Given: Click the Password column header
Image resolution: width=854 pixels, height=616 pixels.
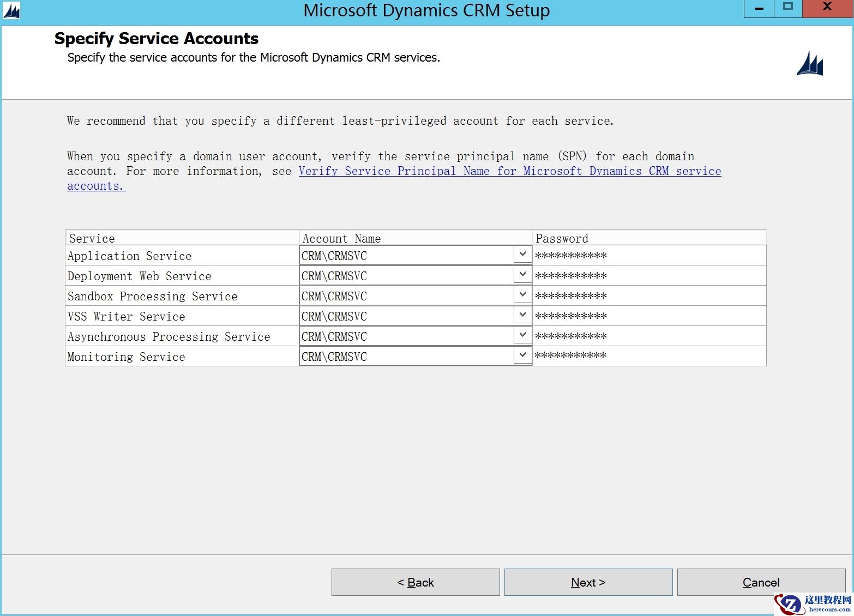Looking at the screenshot, I should 562,238.
